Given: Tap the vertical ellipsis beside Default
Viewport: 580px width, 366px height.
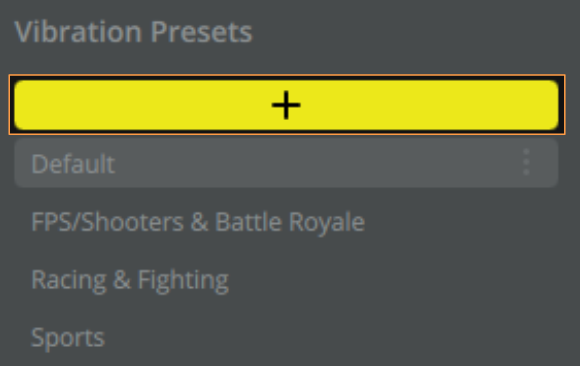Looking at the screenshot, I should [x=526, y=162].
